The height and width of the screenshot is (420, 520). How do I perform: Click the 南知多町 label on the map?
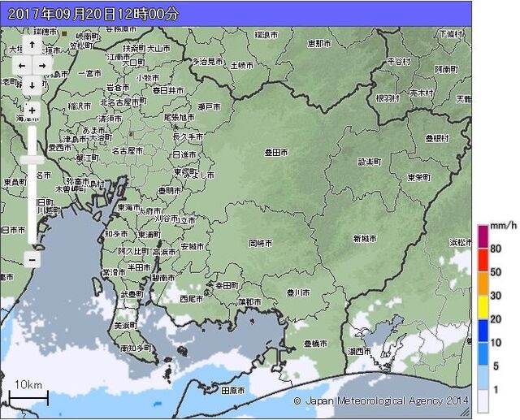136,348
